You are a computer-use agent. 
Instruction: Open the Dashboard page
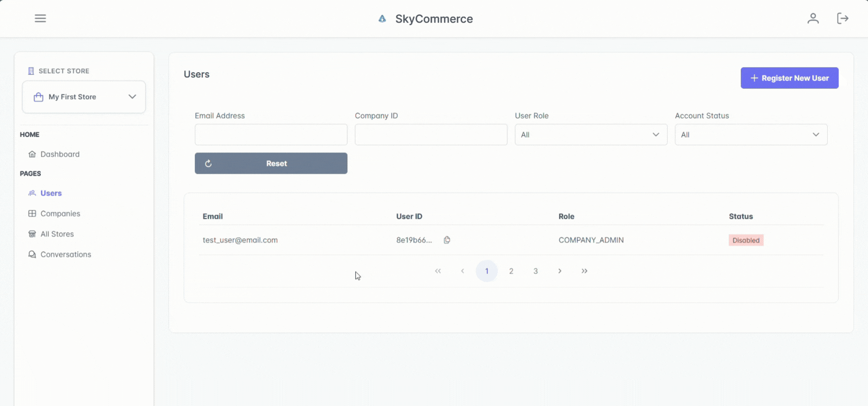click(60, 154)
